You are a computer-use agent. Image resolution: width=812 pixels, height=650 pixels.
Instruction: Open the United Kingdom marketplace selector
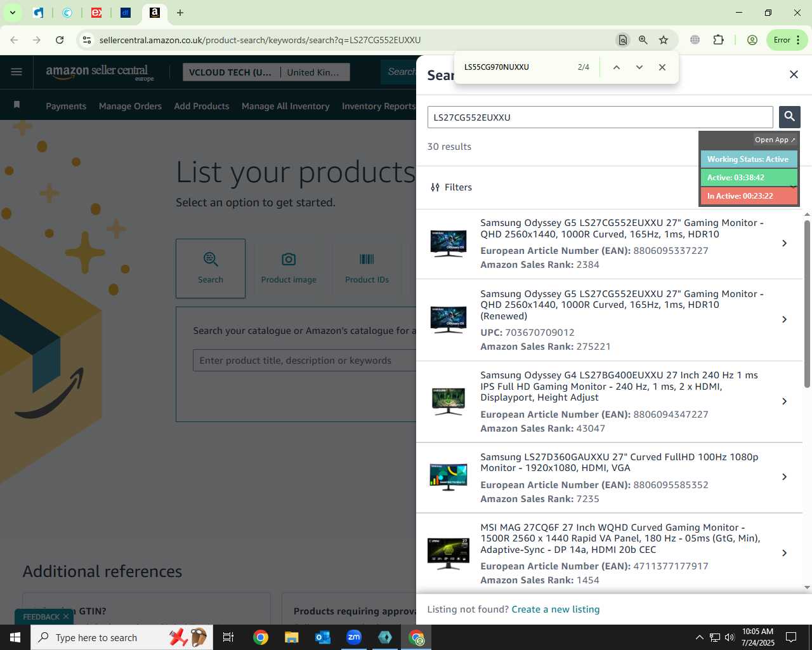pyautogui.click(x=313, y=72)
